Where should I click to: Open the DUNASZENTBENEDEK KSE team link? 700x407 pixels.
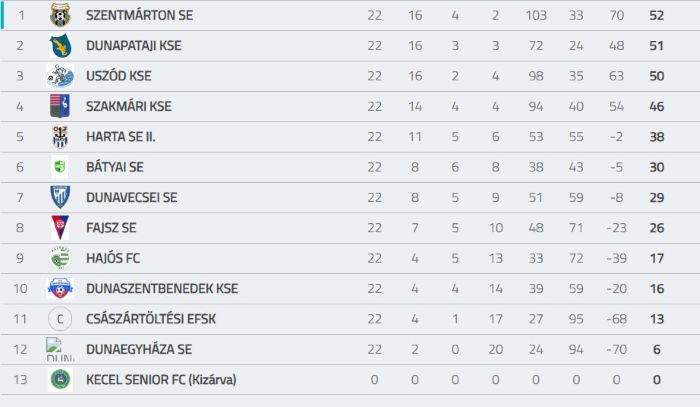click(x=162, y=288)
